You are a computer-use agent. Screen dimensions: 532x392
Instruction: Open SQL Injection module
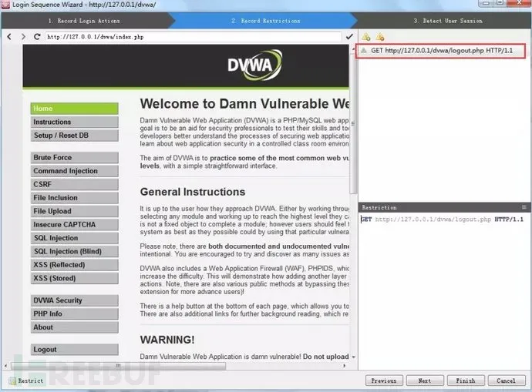(74, 238)
